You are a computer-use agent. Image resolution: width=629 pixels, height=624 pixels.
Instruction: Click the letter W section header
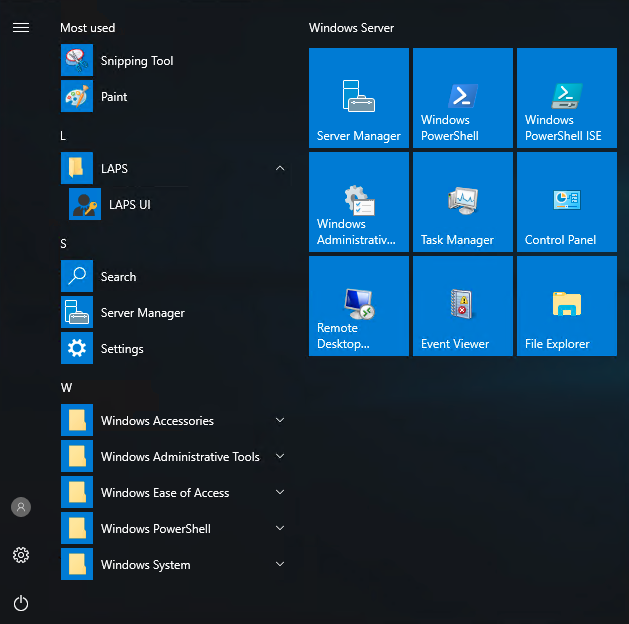(x=66, y=388)
